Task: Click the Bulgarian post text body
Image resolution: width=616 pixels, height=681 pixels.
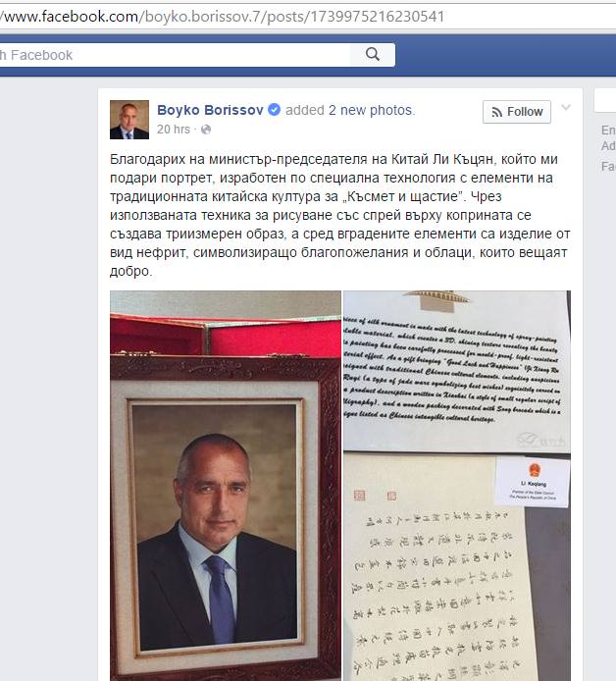Action: [x=339, y=215]
